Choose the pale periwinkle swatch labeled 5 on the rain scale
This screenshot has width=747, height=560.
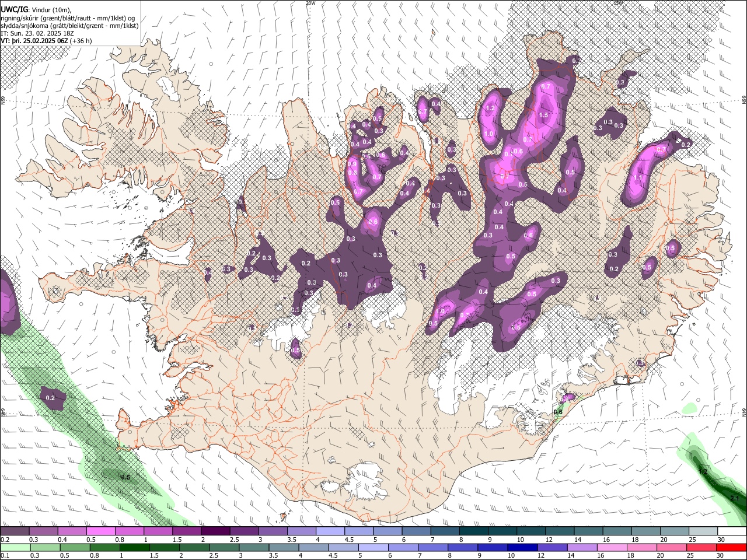pyautogui.click(x=373, y=547)
